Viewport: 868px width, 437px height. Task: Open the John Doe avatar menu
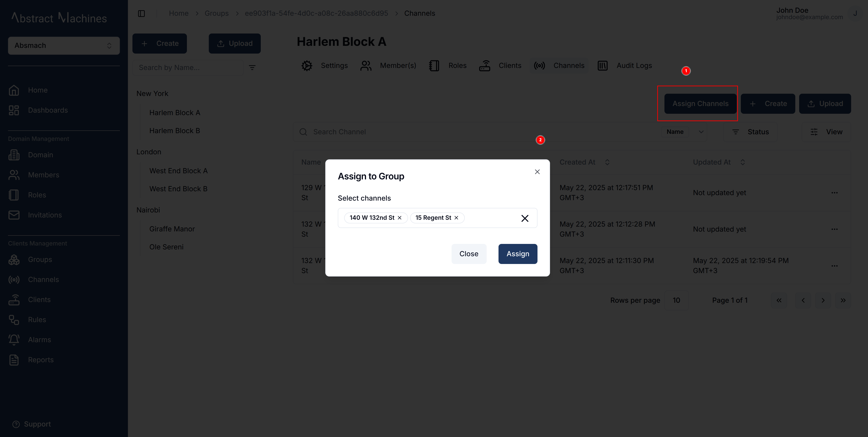pos(855,13)
